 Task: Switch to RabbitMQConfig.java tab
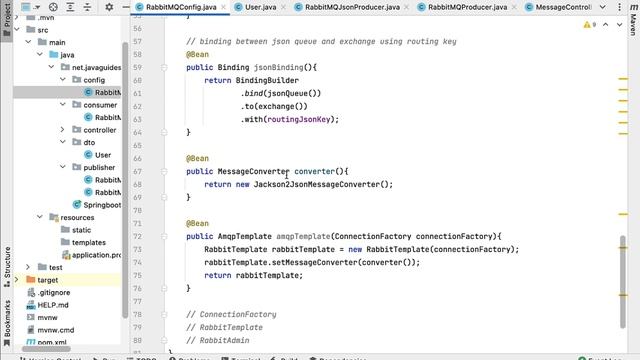pyautogui.click(x=181, y=7)
